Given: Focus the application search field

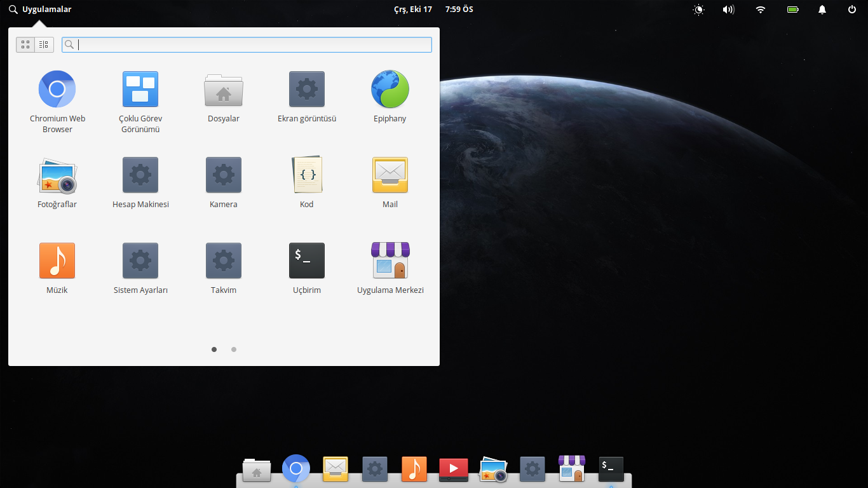Looking at the screenshot, I should coord(247,44).
